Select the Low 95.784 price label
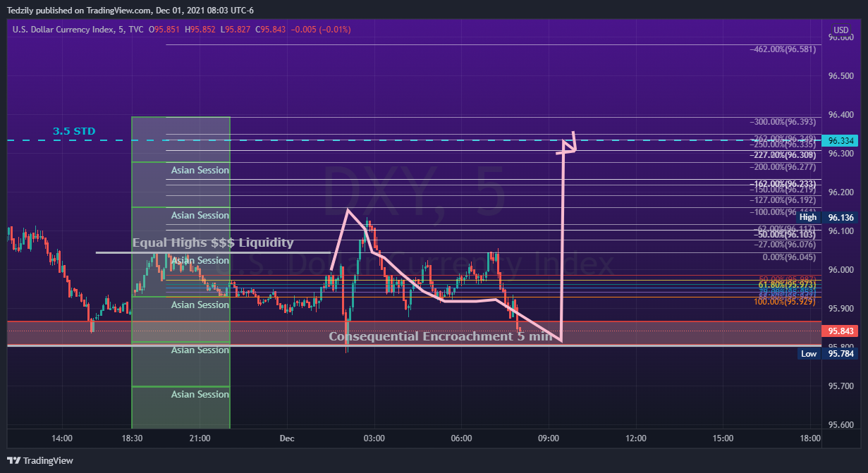 [827, 354]
